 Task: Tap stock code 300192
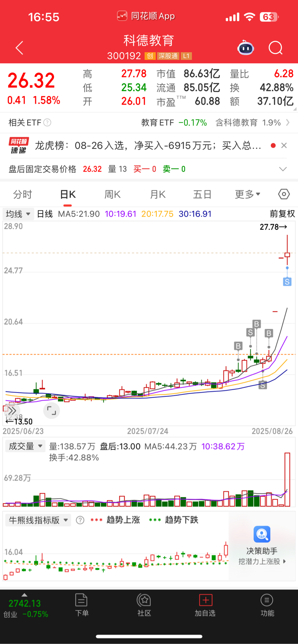[x=124, y=56]
